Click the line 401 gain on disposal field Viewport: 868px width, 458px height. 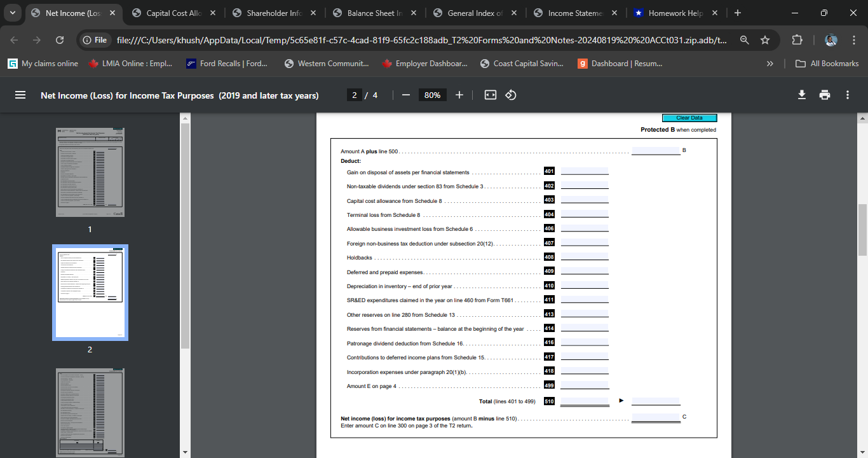(585, 171)
